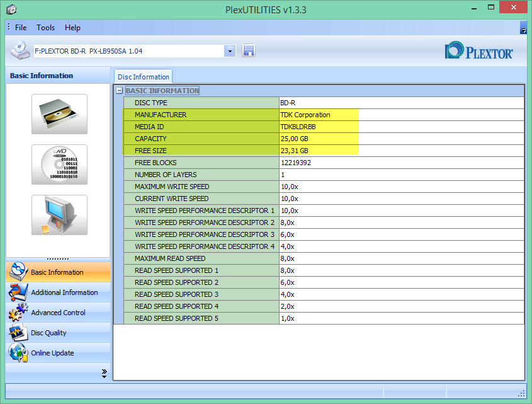Open the Tools menu
This screenshot has height=404, width=532.
[x=45, y=28]
